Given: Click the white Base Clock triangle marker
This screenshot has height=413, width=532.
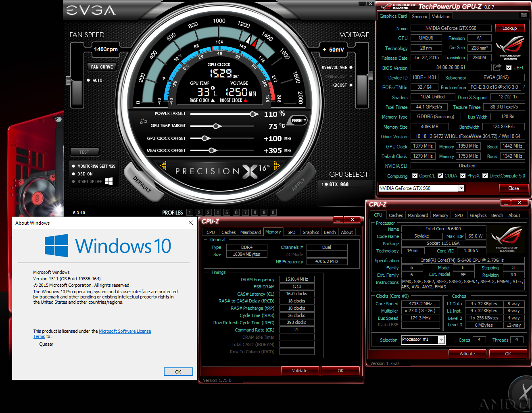Looking at the screenshot, I should pos(213,100).
